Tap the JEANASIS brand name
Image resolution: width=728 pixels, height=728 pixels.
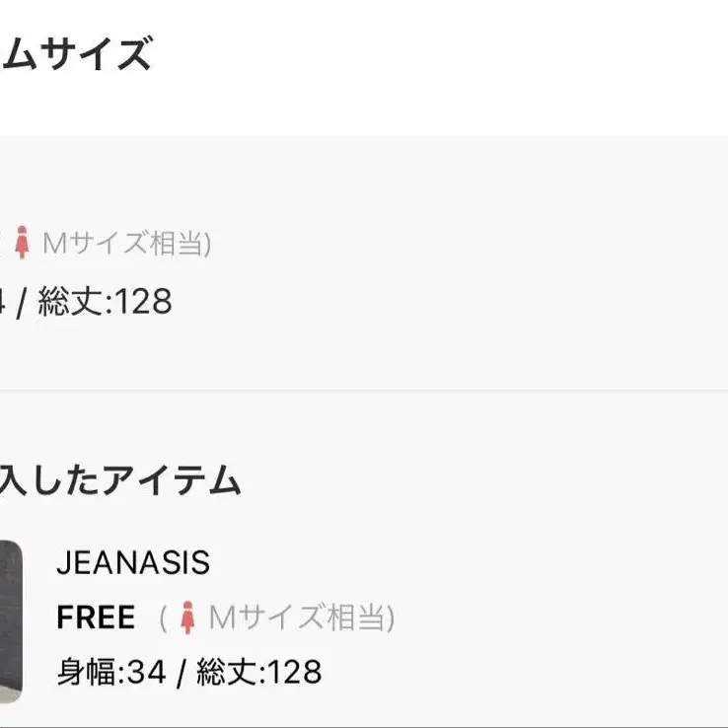(133, 563)
